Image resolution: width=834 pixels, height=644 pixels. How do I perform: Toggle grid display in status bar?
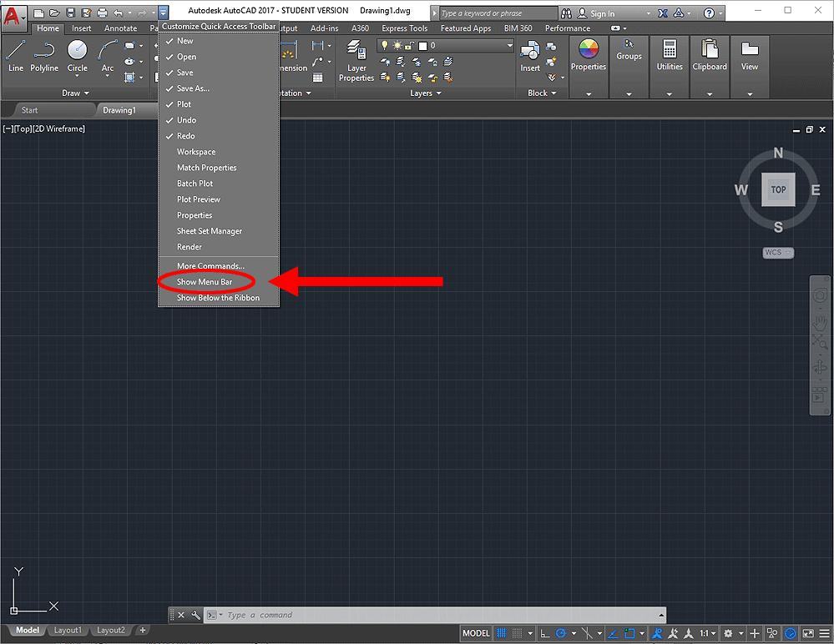(x=501, y=633)
